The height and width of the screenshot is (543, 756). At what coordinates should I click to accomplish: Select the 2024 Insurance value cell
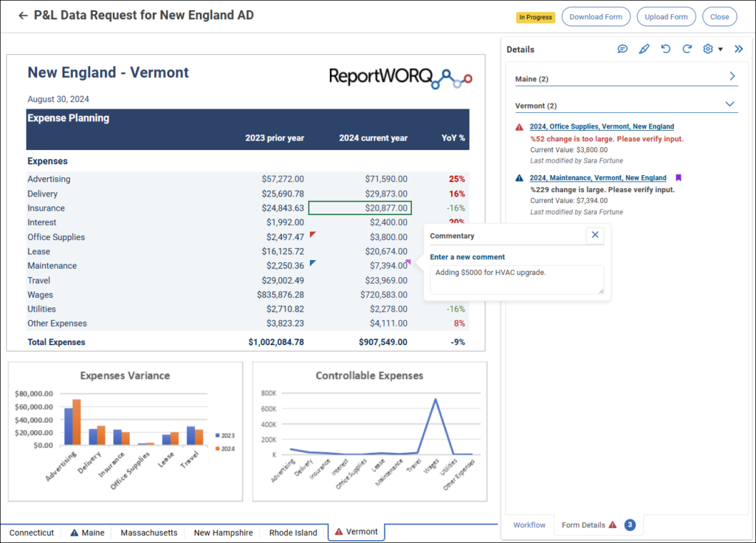coord(360,208)
